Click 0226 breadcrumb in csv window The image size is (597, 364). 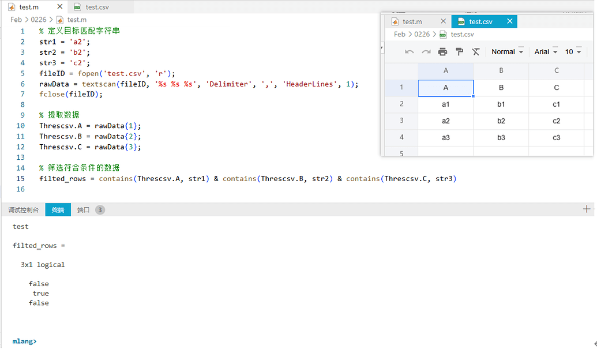422,34
